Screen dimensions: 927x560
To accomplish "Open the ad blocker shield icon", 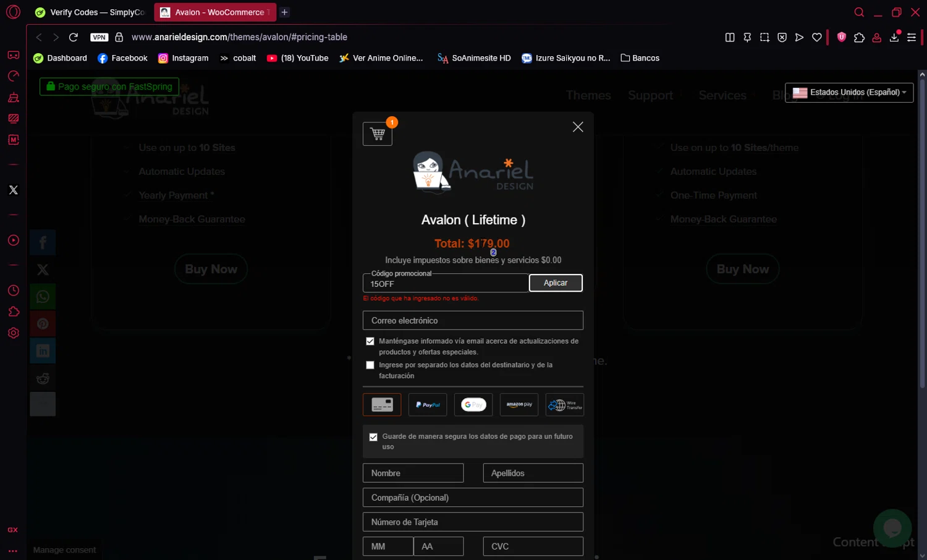I will 841,37.
